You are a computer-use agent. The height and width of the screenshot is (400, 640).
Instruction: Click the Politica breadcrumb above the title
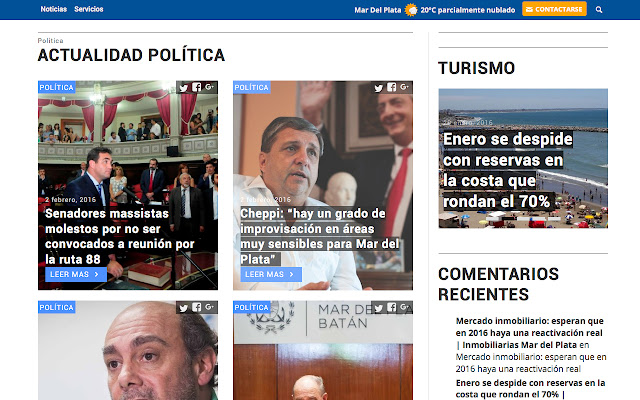click(50, 40)
